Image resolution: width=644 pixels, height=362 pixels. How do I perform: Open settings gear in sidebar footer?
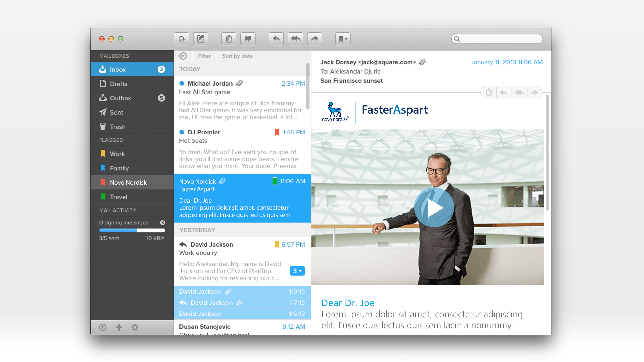pos(135,327)
